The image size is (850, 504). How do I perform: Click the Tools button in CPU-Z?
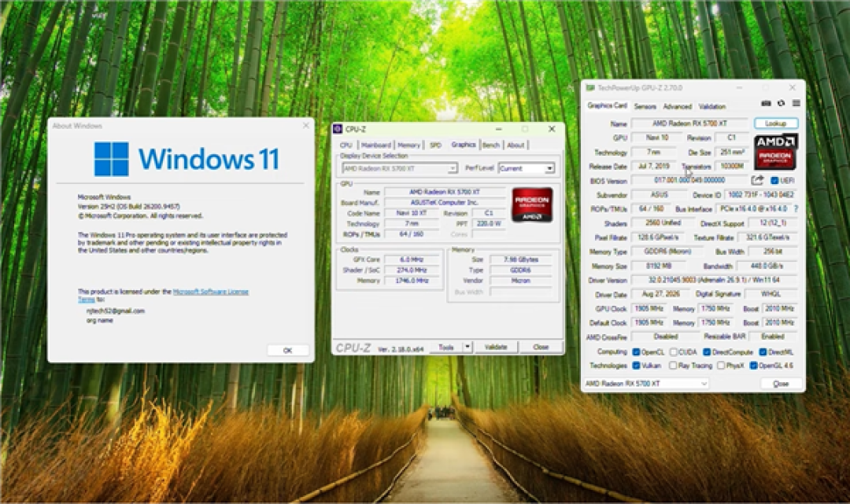click(x=446, y=347)
